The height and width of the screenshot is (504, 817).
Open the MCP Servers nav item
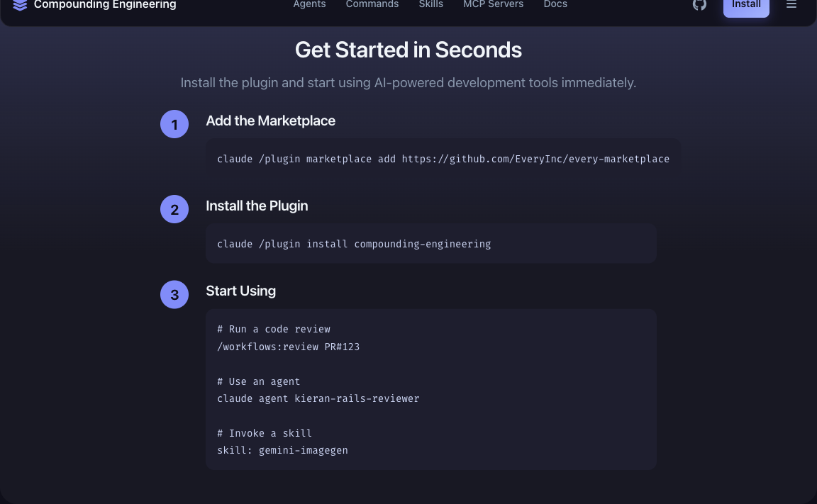(x=493, y=5)
